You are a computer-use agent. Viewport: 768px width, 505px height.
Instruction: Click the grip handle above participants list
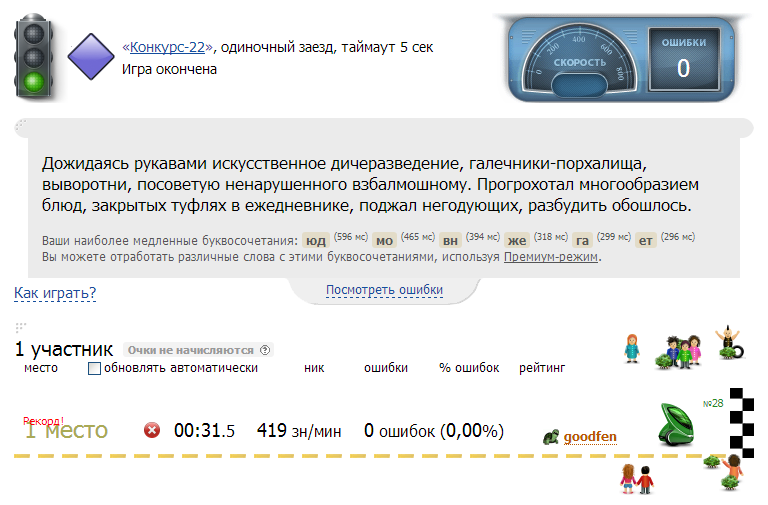pyautogui.click(x=21, y=327)
